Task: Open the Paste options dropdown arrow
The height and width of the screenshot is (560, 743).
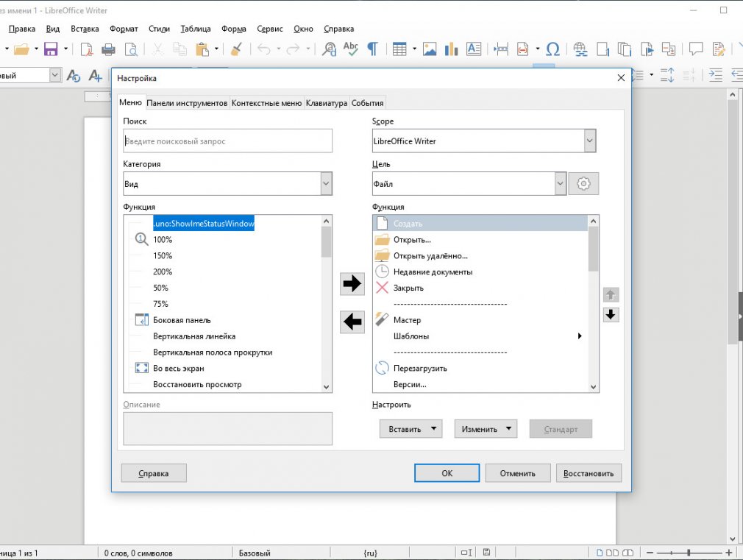Action: point(216,49)
